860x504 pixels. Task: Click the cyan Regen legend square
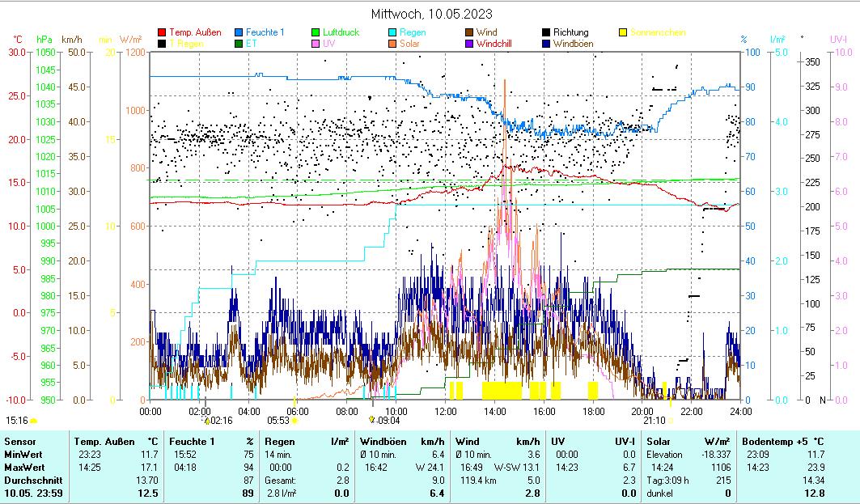point(392,33)
